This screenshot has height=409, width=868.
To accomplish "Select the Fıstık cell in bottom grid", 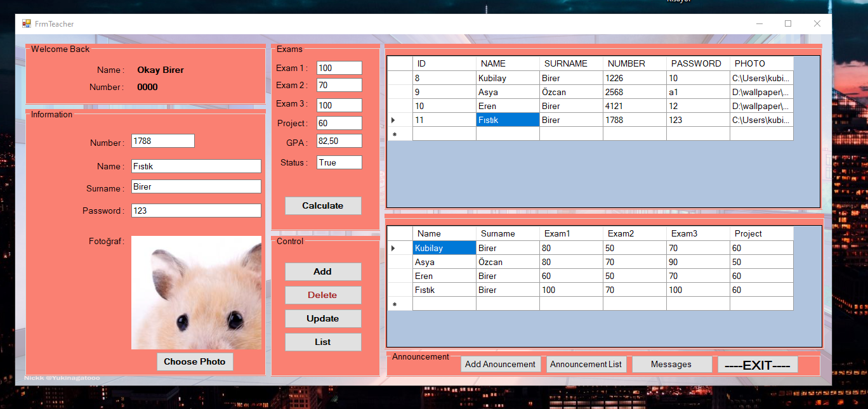I will coord(444,290).
